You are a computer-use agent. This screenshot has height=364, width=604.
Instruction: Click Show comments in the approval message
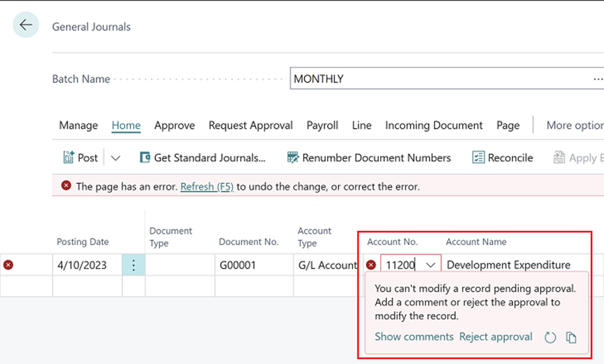point(414,337)
